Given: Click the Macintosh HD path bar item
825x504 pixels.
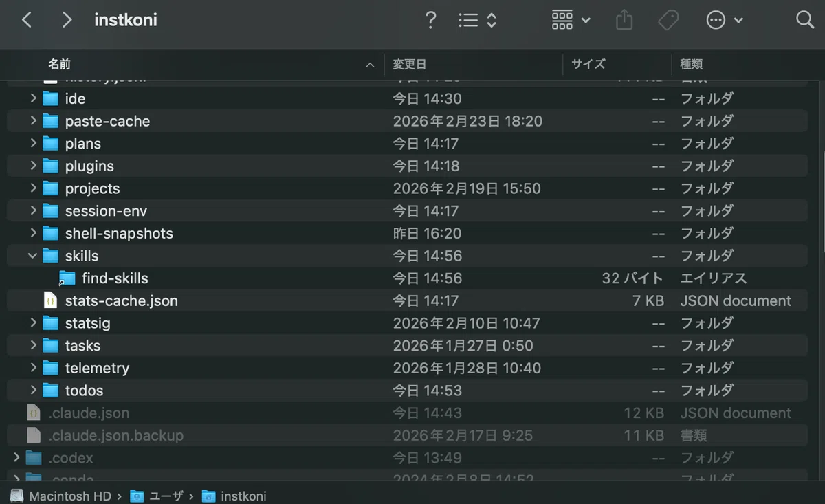Looking at the screenshot, I should (60, 496).
